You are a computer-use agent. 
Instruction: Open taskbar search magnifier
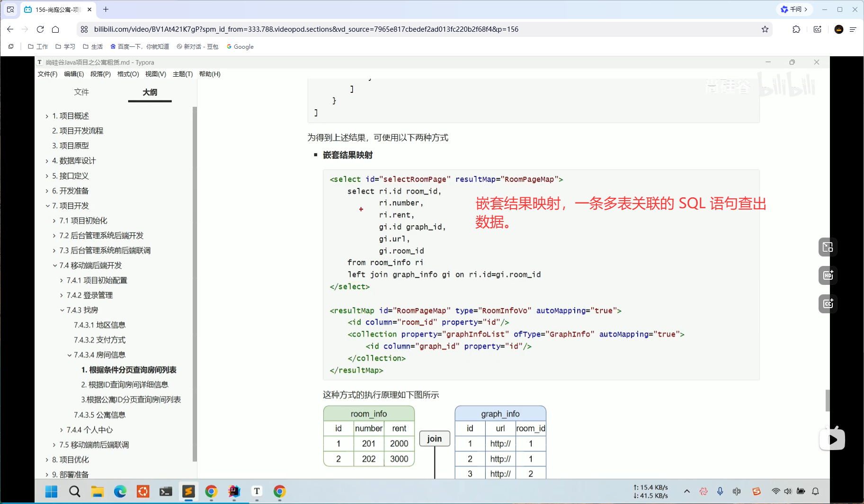click(x=74, y=492)
